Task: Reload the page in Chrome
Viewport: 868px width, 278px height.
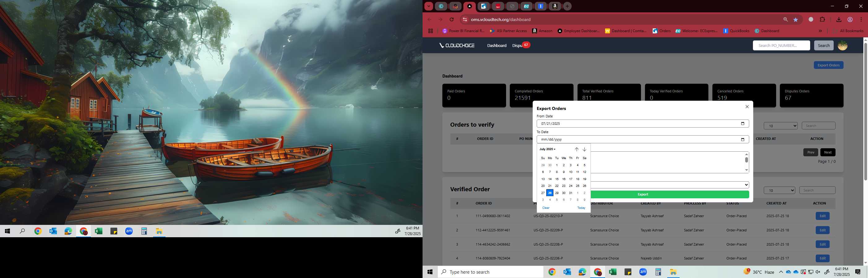Action: tap(452, 19)
